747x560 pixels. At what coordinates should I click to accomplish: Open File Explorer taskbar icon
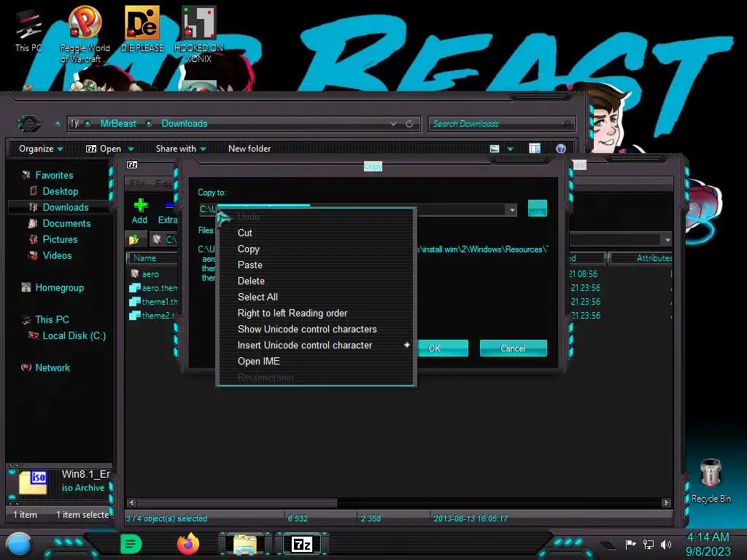245,544
